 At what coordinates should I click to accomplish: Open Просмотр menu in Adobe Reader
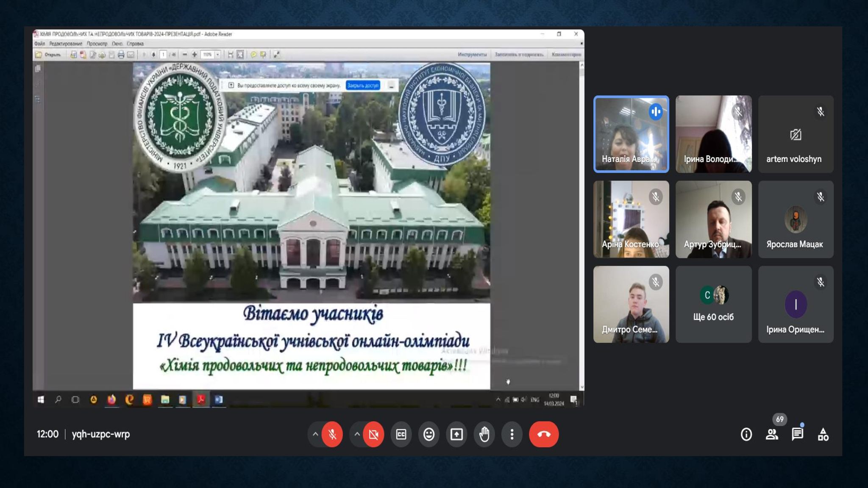coord(97,44)
